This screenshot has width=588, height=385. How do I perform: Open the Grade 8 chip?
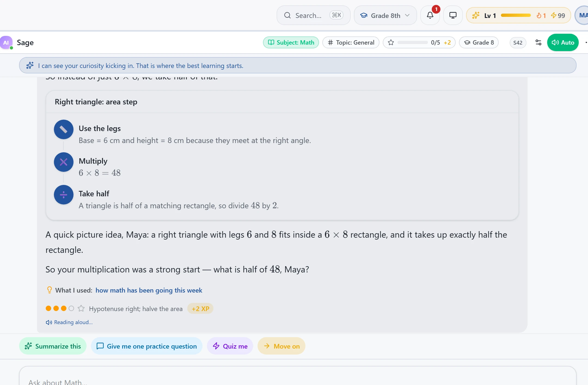pyautogui.click(x=479, y=42)
